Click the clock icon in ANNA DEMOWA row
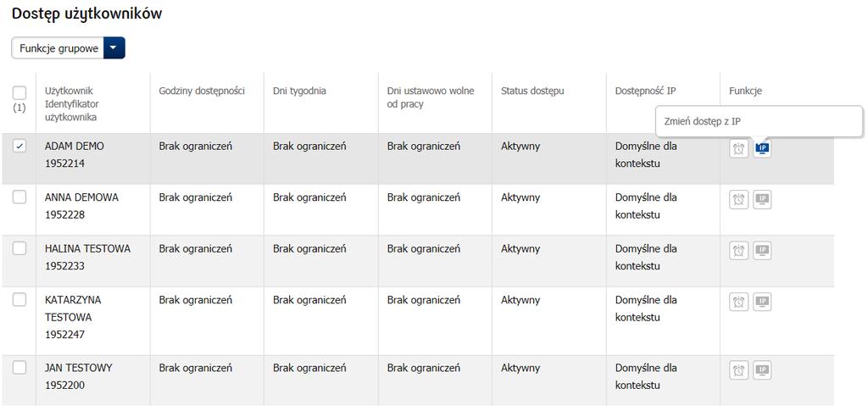 pos(738,200)
